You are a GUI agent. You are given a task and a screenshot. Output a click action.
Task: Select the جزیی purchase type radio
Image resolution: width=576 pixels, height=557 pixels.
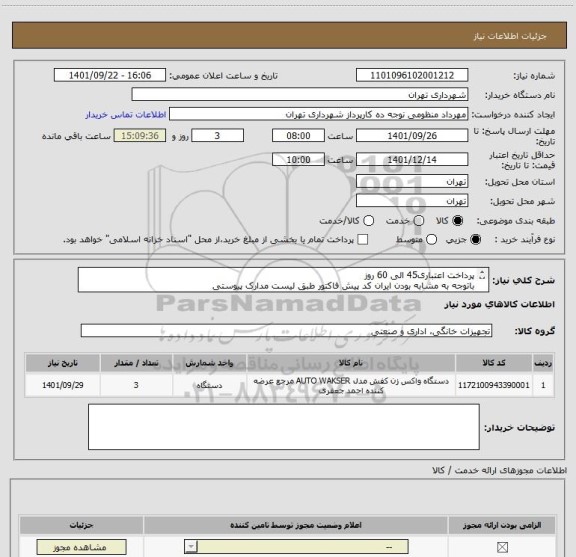476,240
